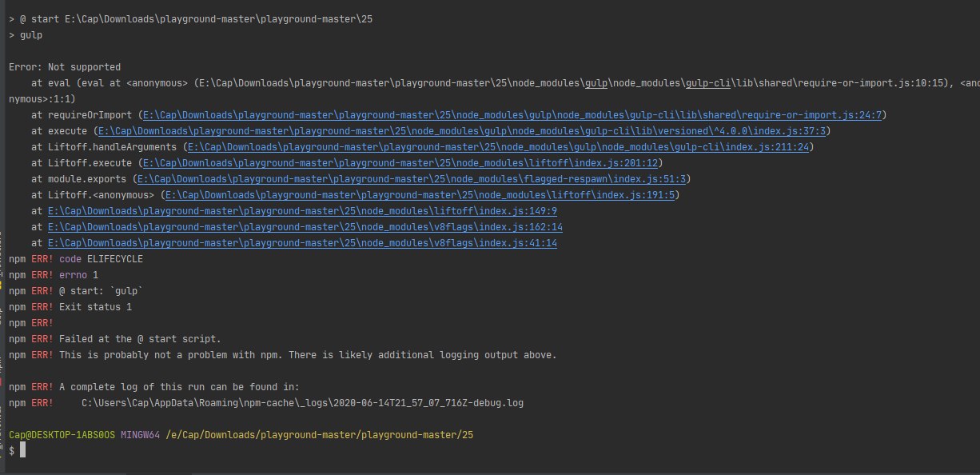Click the '> gulp' command line
The image size is (980, 475).
pos(26,35)
